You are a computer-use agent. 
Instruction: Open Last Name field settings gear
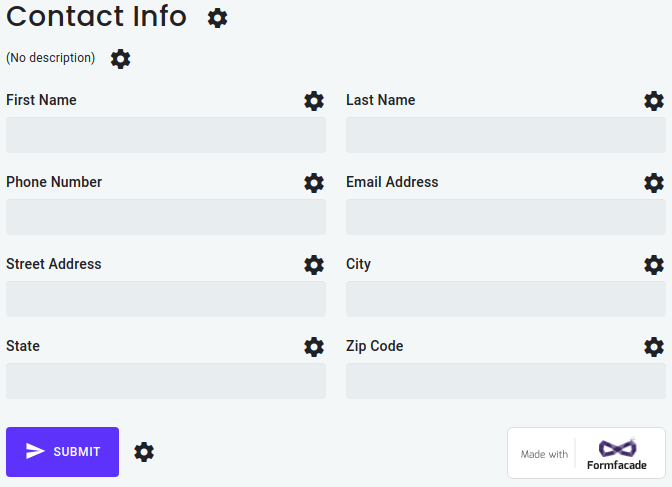pyautogui.click(x=654, y=101)
